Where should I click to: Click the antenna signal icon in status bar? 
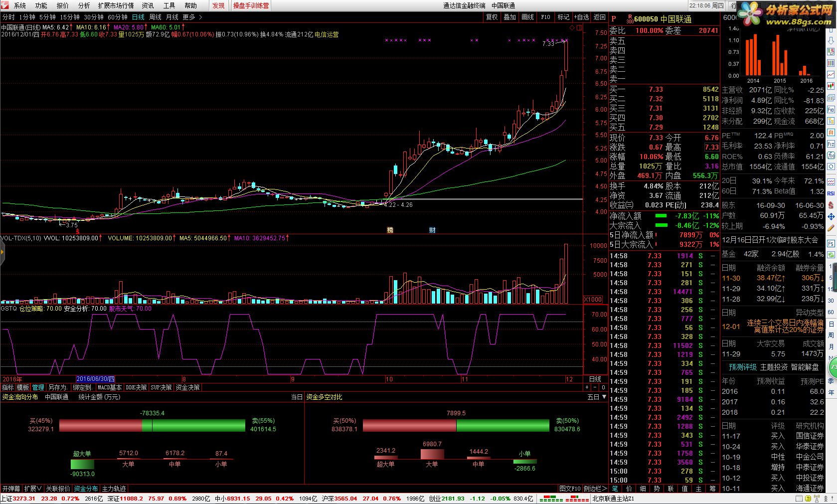817,499
